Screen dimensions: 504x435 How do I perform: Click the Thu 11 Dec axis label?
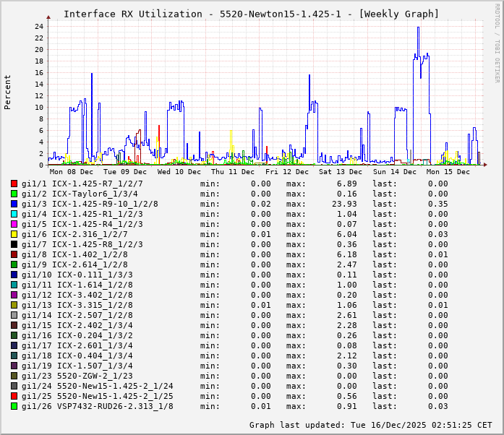[x=233, y=172]
